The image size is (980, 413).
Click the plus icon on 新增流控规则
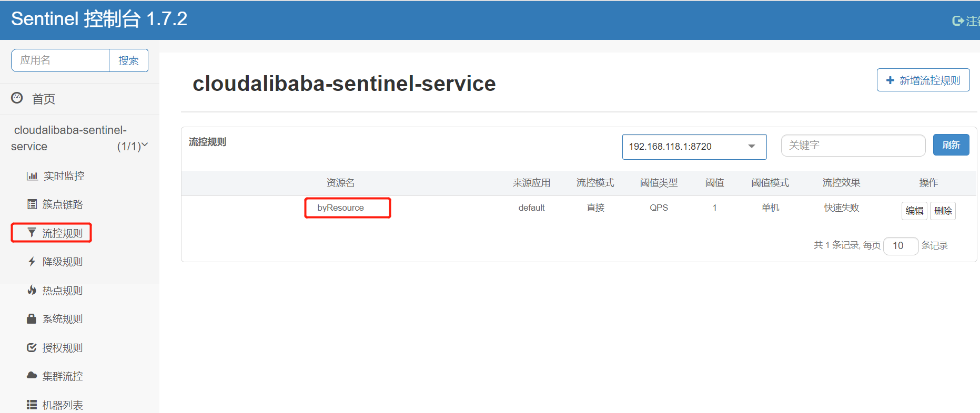(x=890, y=80)
